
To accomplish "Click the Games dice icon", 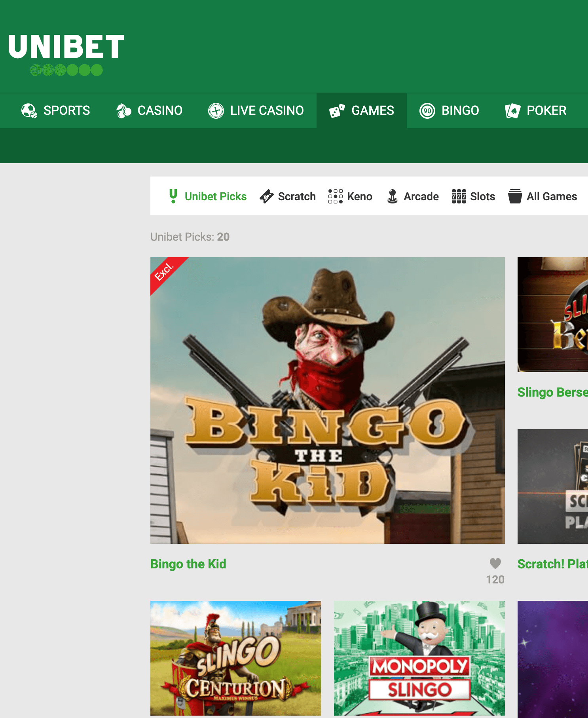I will 337,111.
